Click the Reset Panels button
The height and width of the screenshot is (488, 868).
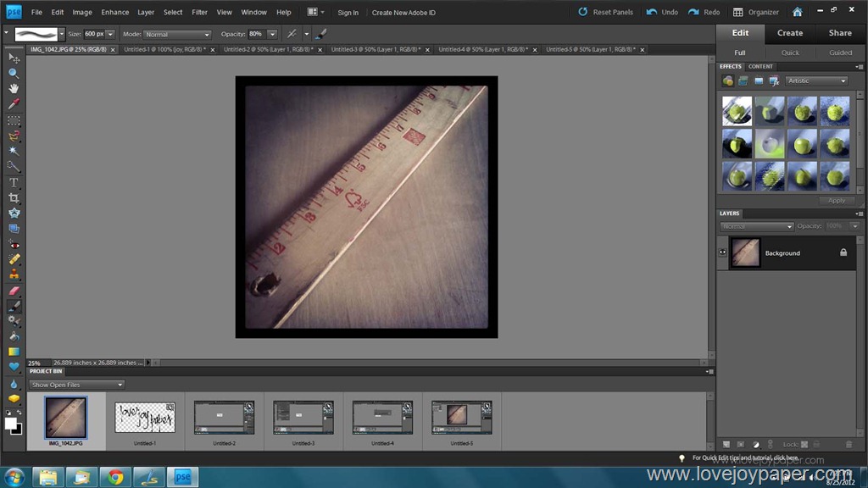click(605, 12)
